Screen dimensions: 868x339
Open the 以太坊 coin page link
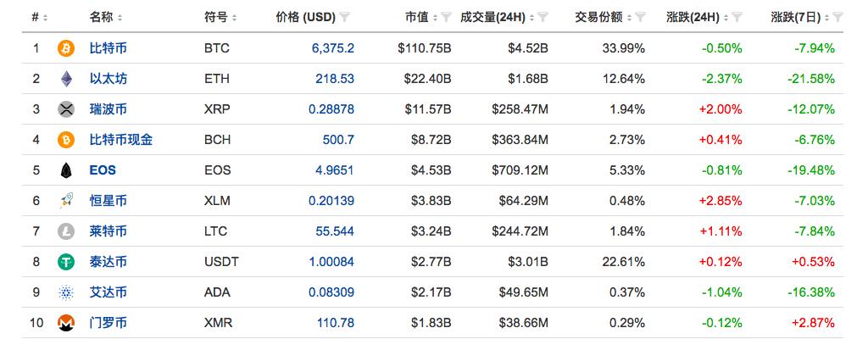click(108, 79)
